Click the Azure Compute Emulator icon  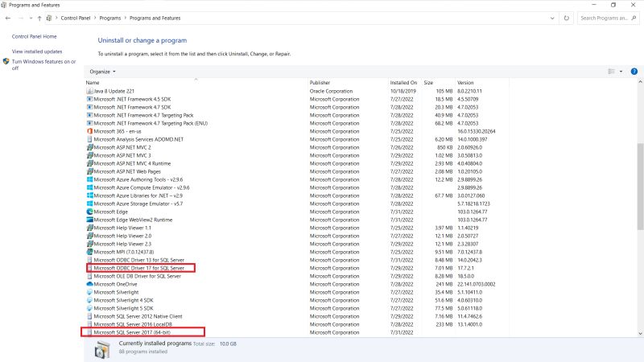89,187
